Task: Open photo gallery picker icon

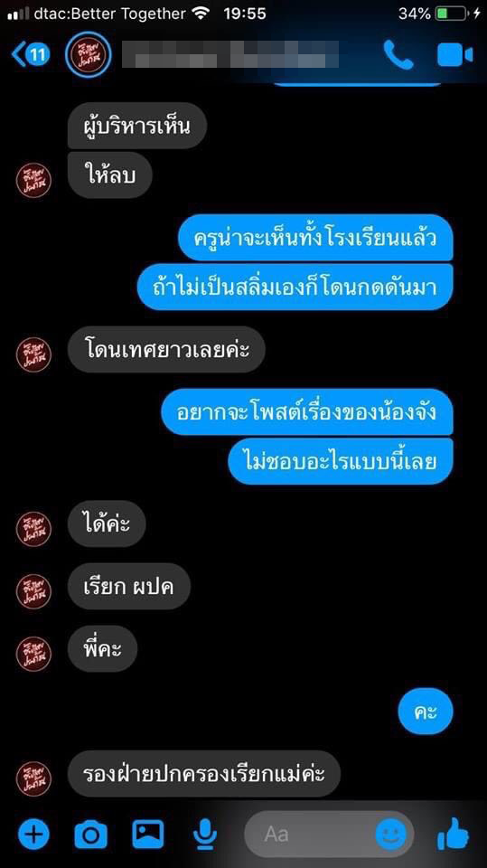Action: click(148, 832)
